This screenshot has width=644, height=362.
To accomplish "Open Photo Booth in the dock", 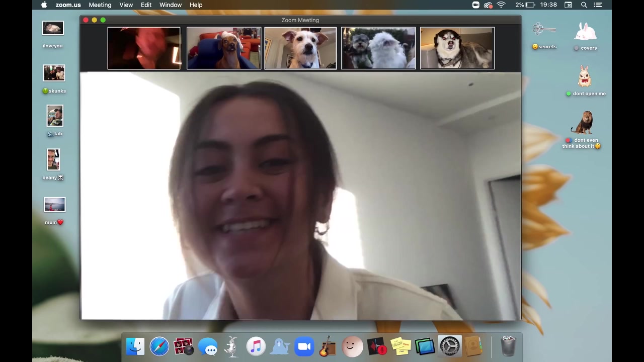I will pyautogui.click(x=183, y=346).
